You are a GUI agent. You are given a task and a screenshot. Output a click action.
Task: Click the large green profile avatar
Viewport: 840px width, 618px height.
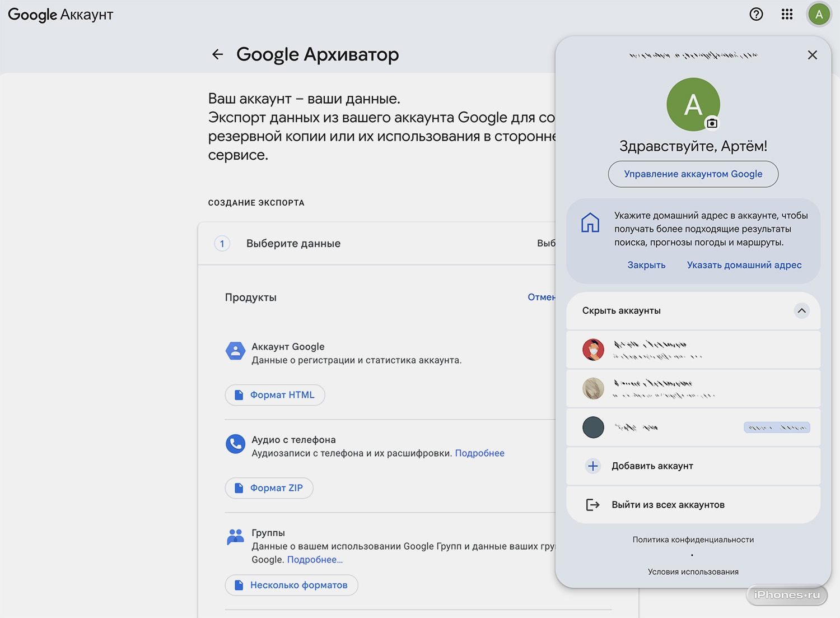coord(693,104)
